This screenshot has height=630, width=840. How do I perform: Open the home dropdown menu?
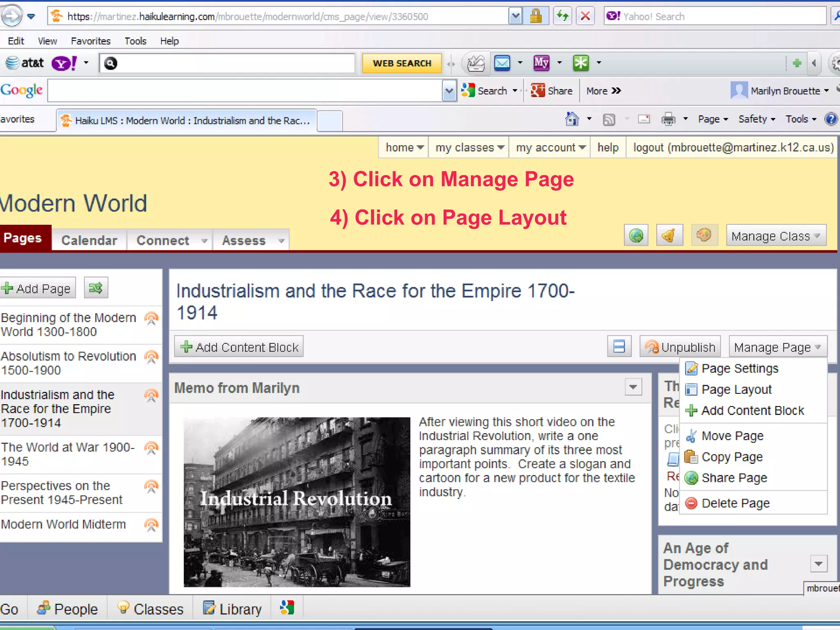point(404,147)
